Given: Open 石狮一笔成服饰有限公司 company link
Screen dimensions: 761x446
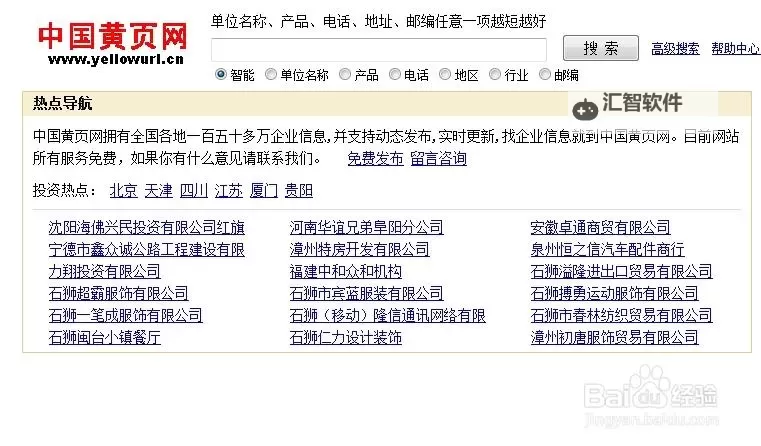Looking at the screenshot, I should click(x=125, y=315).
